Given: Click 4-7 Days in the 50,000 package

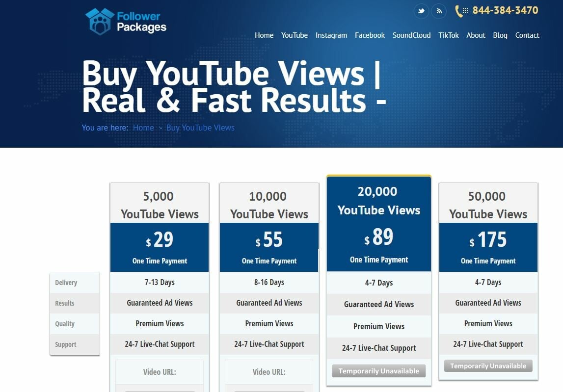Looking at the screenshot, I should pyautogui.click(x=488, y=282).
